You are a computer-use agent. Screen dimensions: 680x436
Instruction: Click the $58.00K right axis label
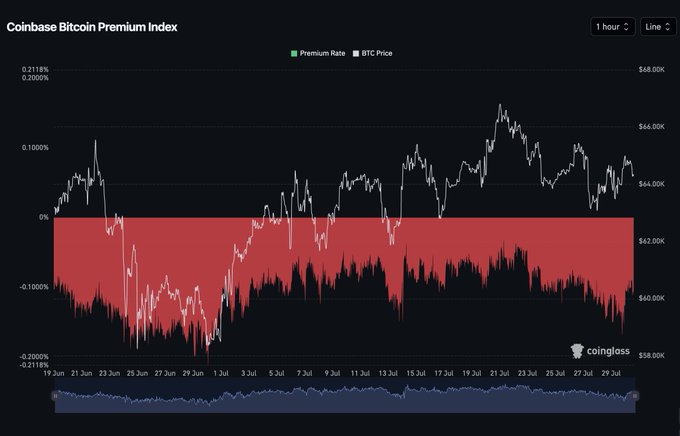651,356
